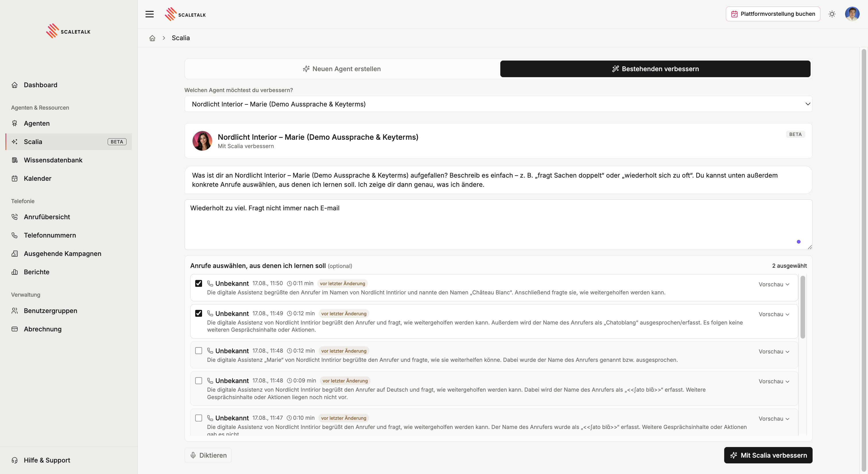Open Berichte in the sidebar

(x=69, y=272)
